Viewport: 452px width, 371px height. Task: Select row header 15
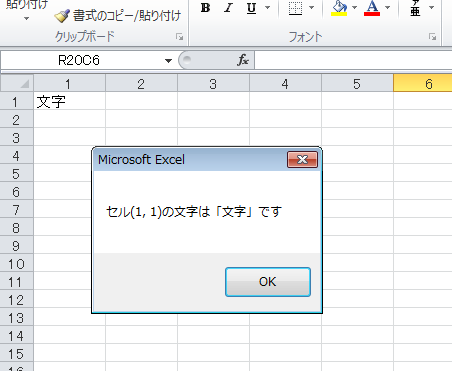17,353
